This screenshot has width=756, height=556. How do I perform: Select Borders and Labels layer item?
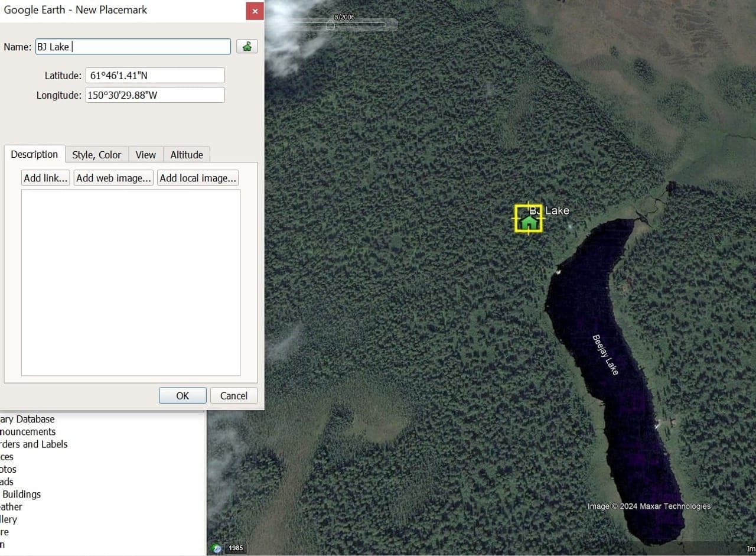point(34,444)
